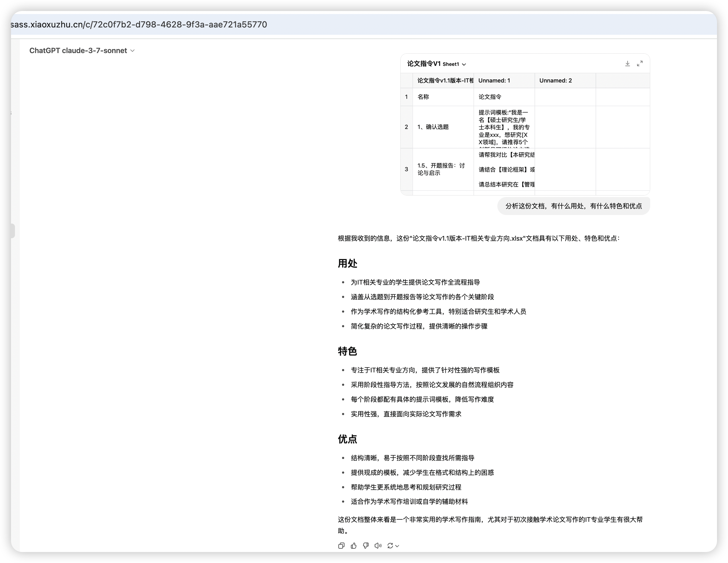Click the browser URL address bar
Image resolution: width=728 pixels, height=563 pixels.
point(139,25)
